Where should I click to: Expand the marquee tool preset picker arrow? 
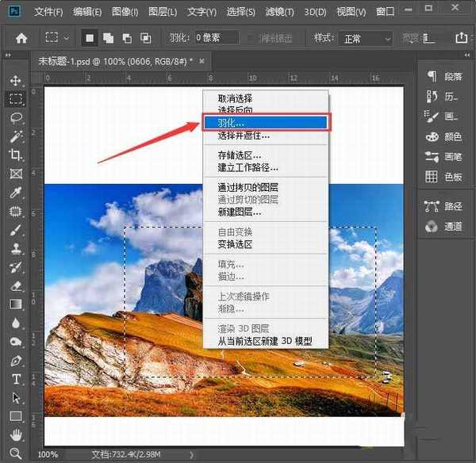pyautogui.click(x=67, y=38)
